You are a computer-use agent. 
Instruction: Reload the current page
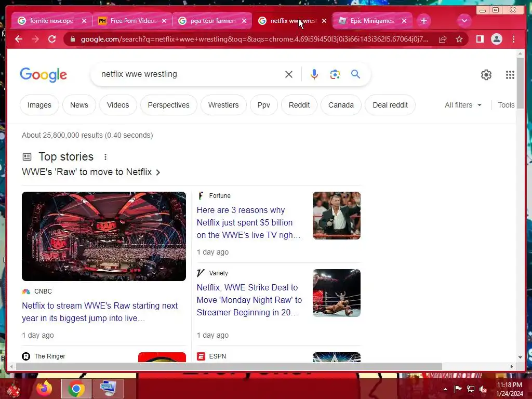point(52,39)
